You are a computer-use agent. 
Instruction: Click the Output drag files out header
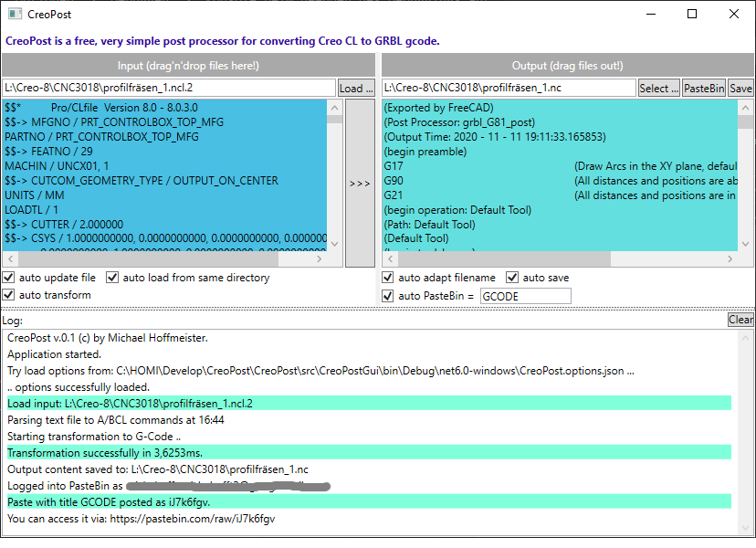click(568, 65)
